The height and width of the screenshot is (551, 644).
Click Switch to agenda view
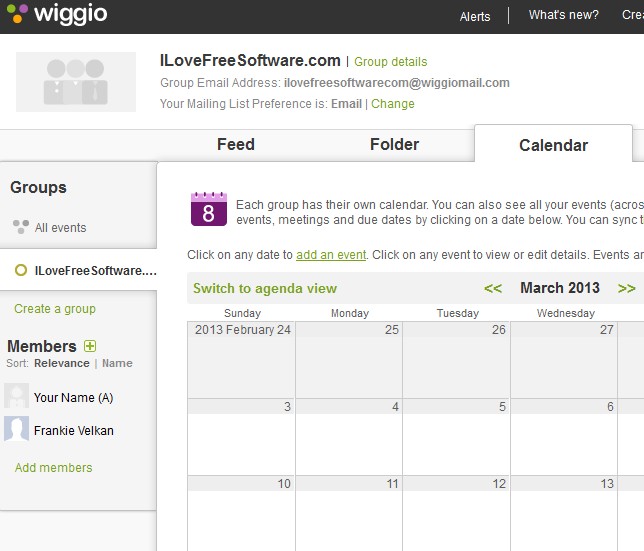[265, 288]
